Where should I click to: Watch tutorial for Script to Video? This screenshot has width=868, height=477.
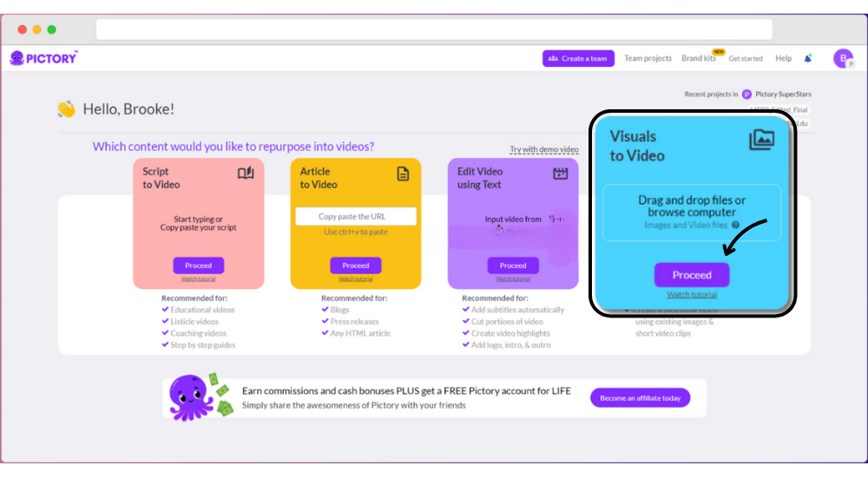198,279
